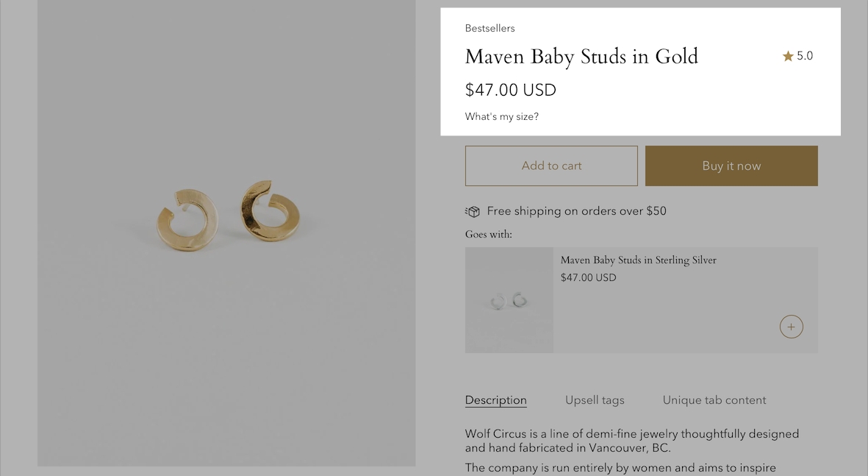Viewport: 868px width, 476px height.
Task: Switch to the Upsell tags tab
Action: (595, 400)
